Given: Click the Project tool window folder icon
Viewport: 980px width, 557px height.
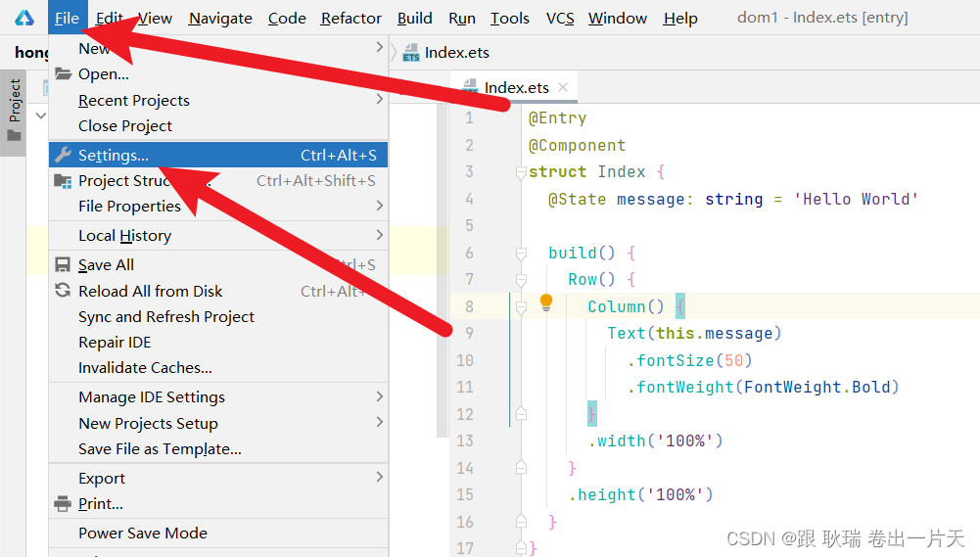Looking at the screenshot, I should pos(14,135).
